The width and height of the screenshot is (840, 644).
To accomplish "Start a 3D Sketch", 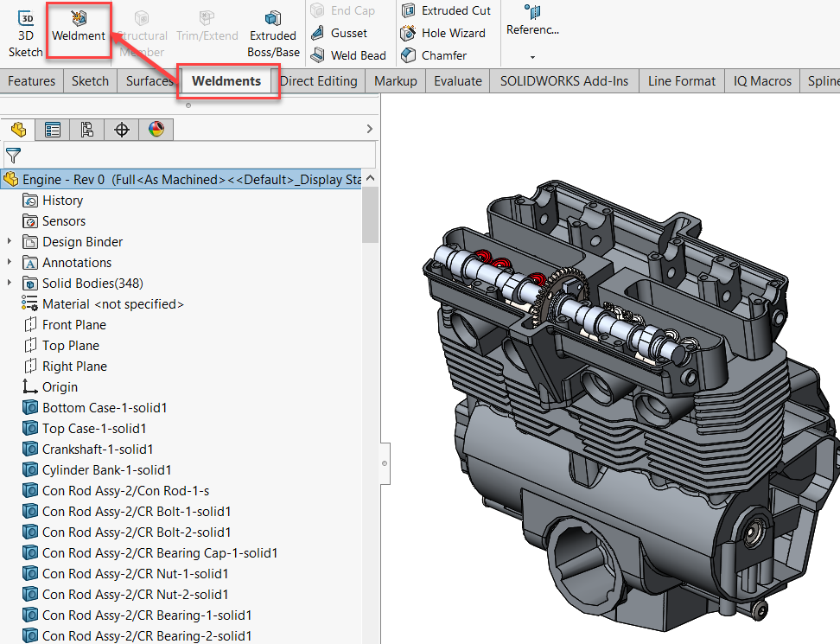I will (x=25, y=35).
